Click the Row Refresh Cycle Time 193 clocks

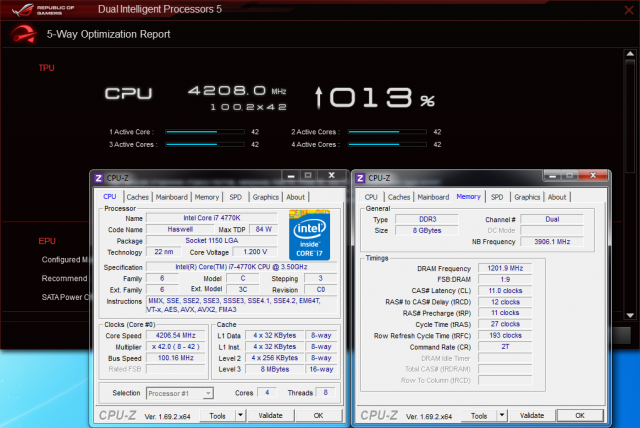505,335
